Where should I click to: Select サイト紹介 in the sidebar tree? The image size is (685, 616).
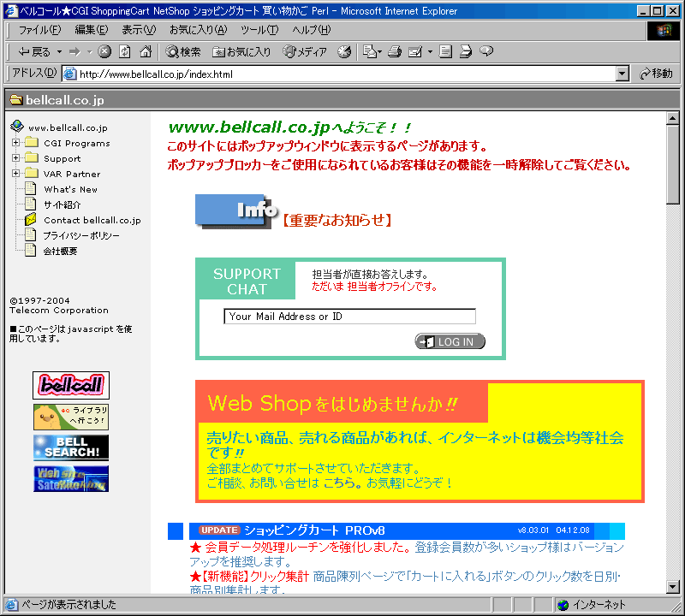[x=62, y=204]
